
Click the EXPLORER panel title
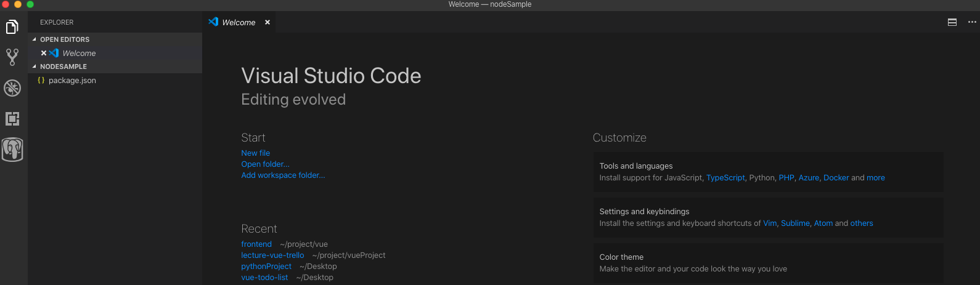point(57,22)
